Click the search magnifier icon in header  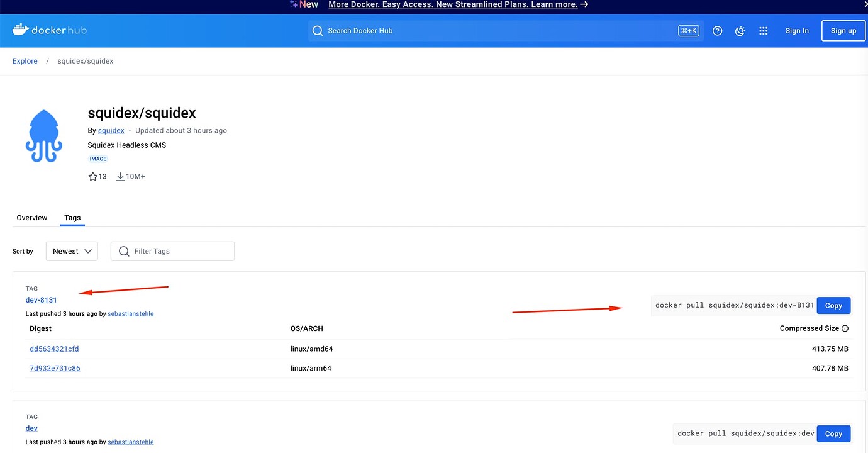[318, 31]
